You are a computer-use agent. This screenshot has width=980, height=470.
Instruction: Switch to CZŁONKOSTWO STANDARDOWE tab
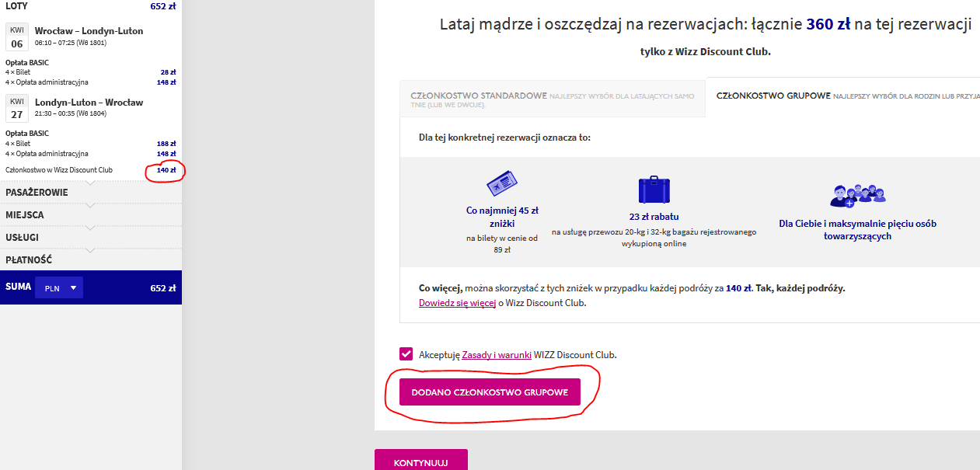(553, 99)
